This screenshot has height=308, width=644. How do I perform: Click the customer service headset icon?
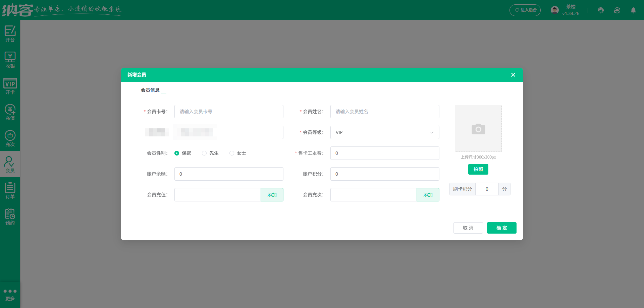click(x=600, y=10)
